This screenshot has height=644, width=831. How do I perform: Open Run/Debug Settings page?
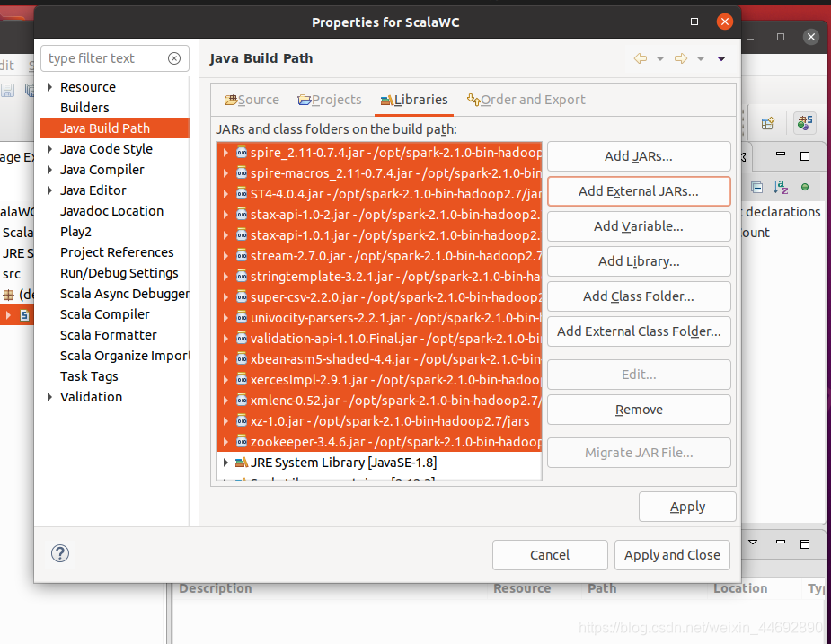119,273
